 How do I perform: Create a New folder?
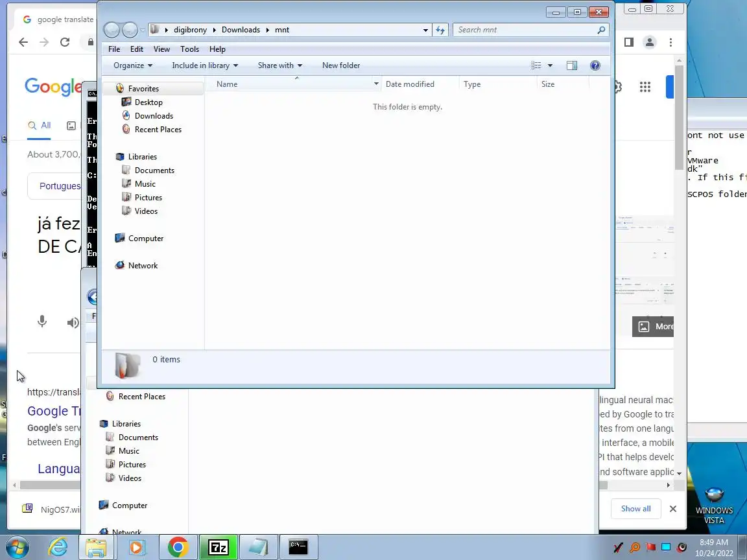click(341, 65)
